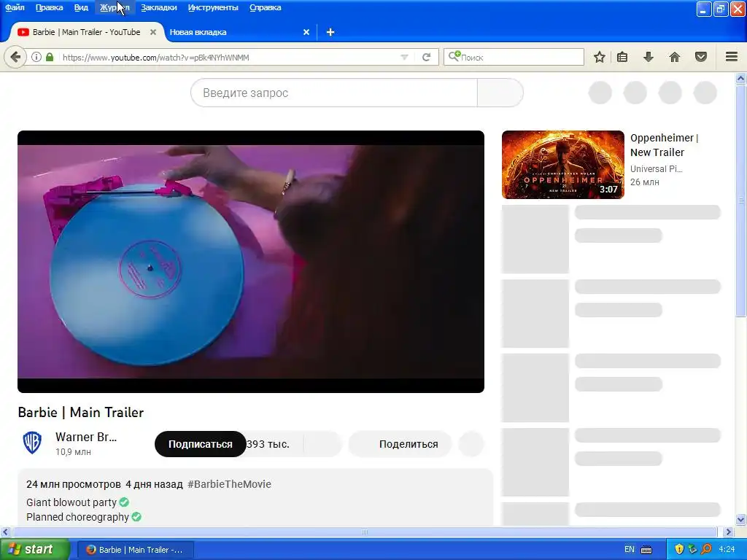Click the network tray icon

(693, 550)
